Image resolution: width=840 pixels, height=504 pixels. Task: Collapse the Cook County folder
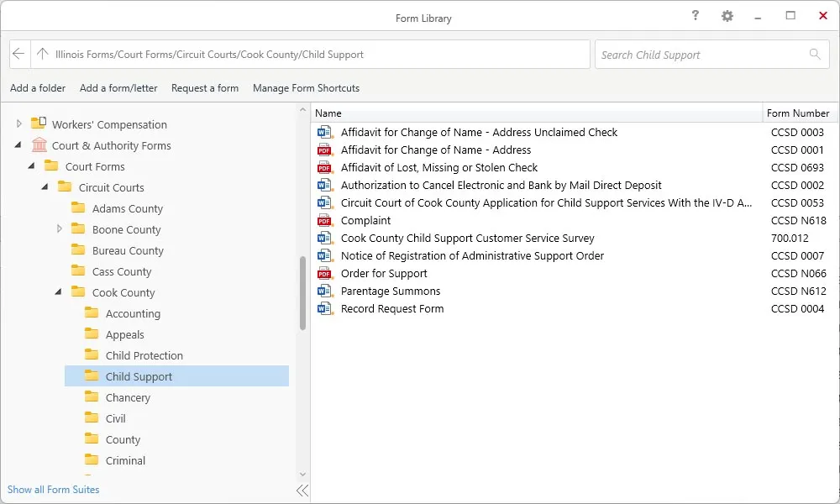(x=59, y=292)
